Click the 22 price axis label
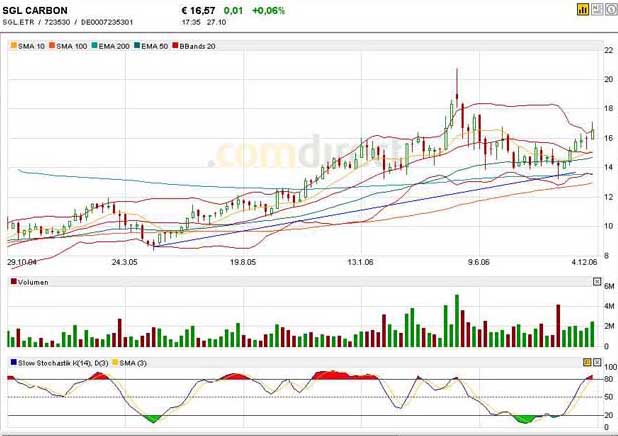 coord(609,50)
